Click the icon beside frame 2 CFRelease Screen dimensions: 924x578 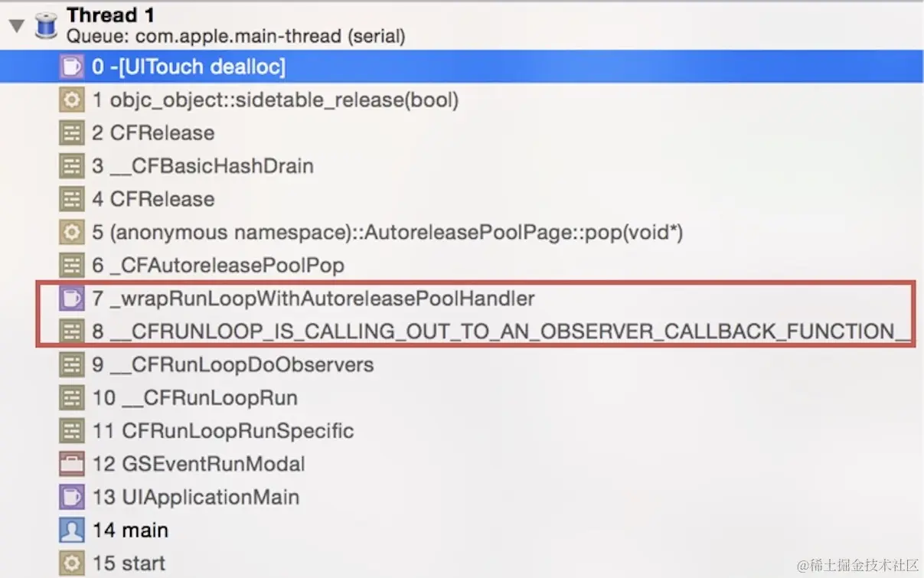click(x=71, y=132)
